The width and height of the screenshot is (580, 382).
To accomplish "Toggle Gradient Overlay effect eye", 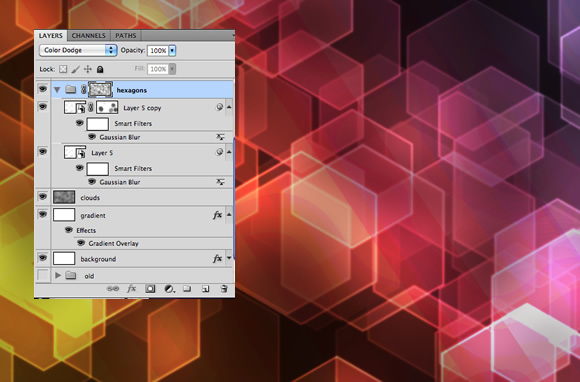I will [81, 243].
